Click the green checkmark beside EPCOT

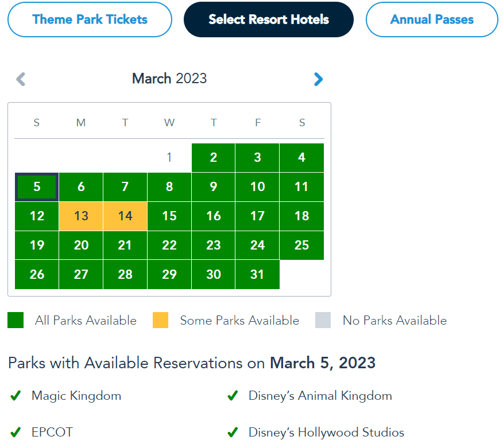tap(16, 432)
